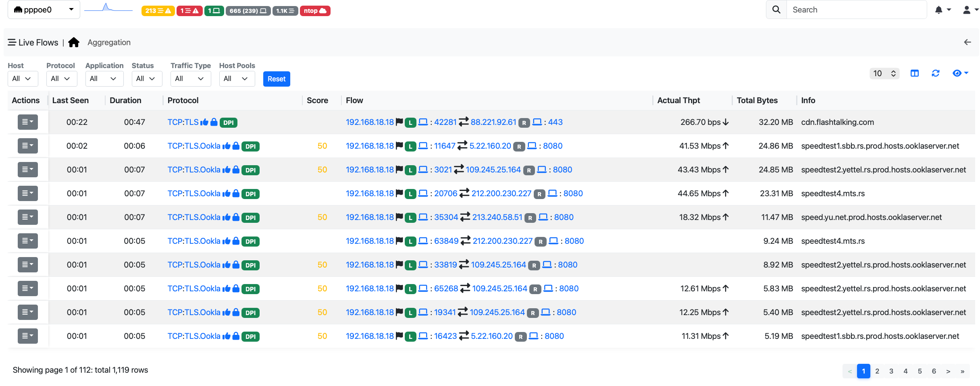Image resolution: width=980 pixels, height=386 pixels.
Task: Open host 213.240.58.51
Action: (x=497, y=217)
